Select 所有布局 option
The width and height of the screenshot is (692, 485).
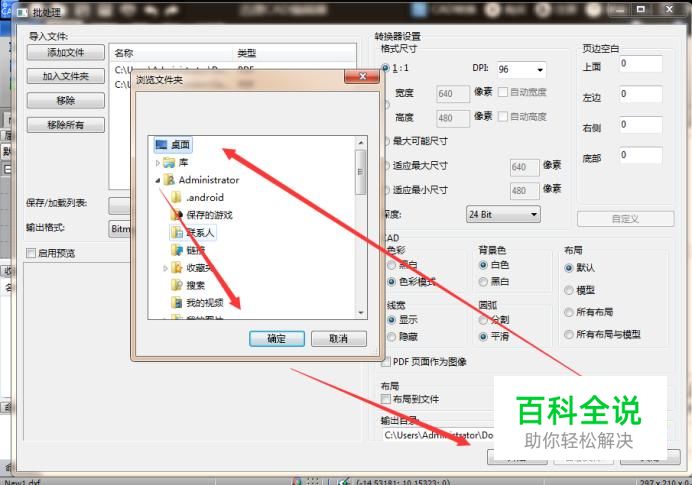568,312
